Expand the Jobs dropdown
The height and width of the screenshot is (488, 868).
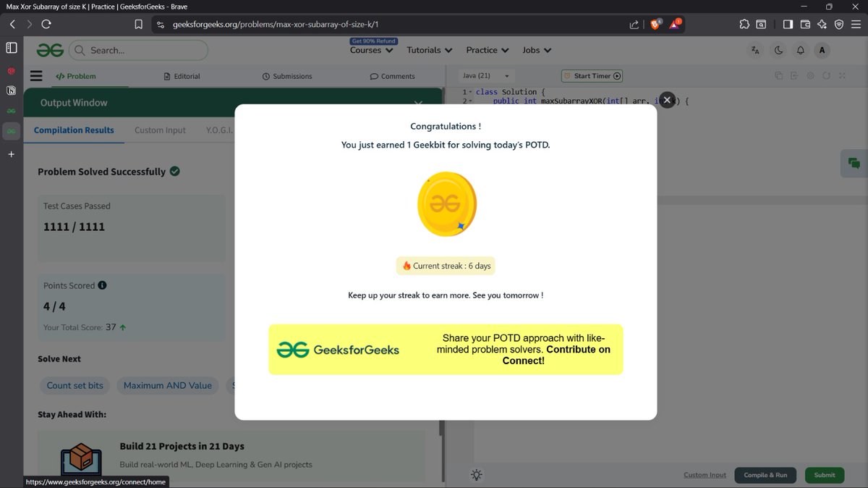[537, 50]
